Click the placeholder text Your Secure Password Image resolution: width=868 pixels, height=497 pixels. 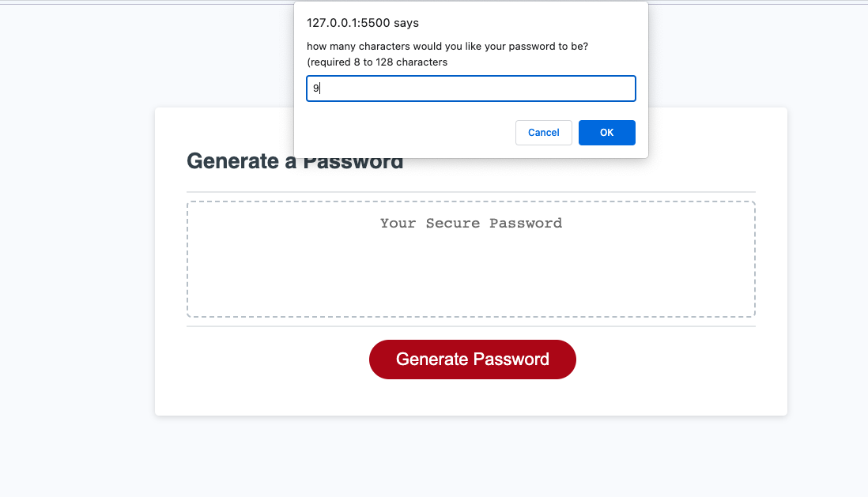tap(470, 224)
